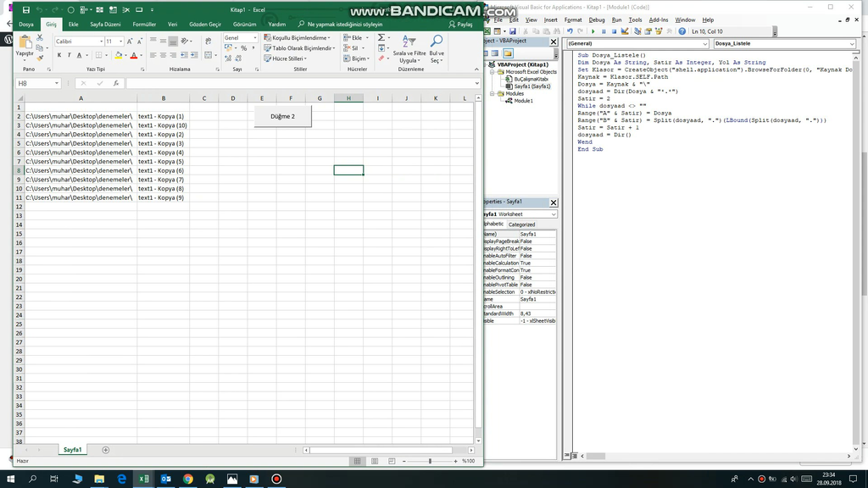Save the workbook from Excel quick access toolbar
868x488 pixels.
coord(26,10)
